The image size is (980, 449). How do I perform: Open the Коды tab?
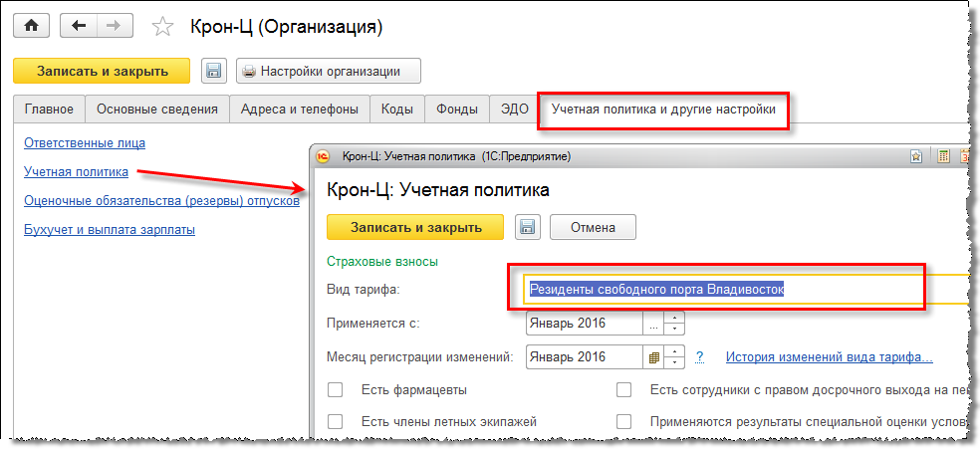[x=397, y=110]
